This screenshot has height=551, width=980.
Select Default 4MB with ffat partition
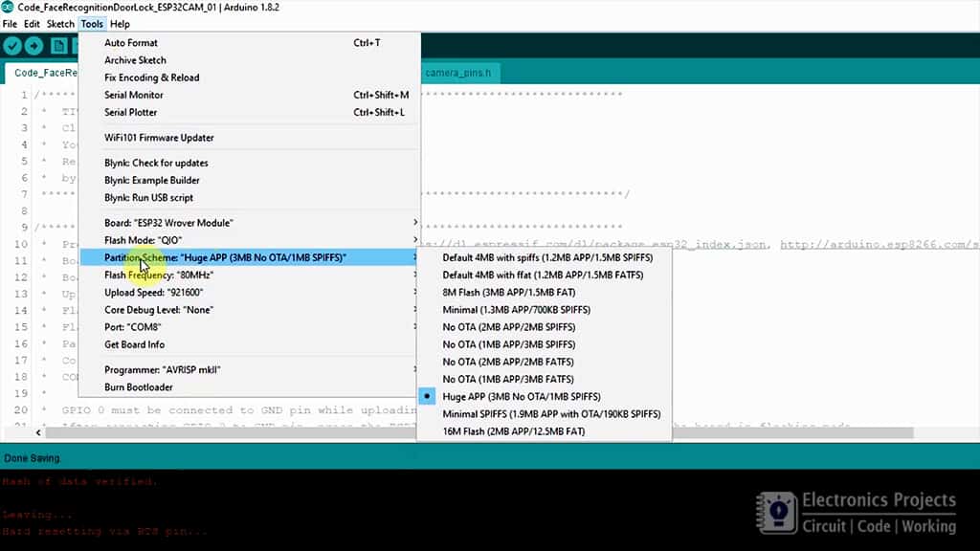click(545, 275)
